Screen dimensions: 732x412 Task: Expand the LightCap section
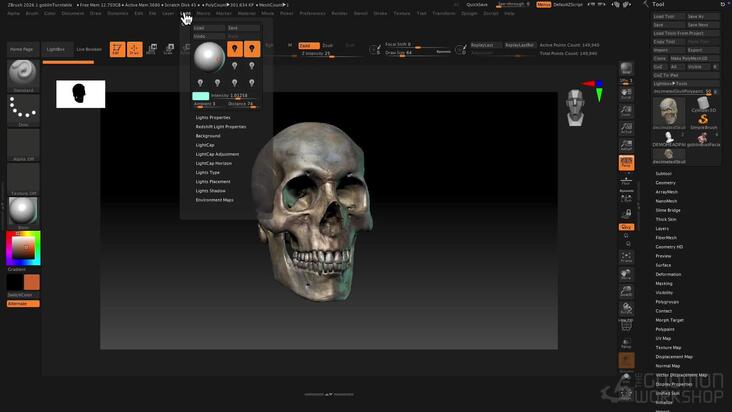pos(205,145)
